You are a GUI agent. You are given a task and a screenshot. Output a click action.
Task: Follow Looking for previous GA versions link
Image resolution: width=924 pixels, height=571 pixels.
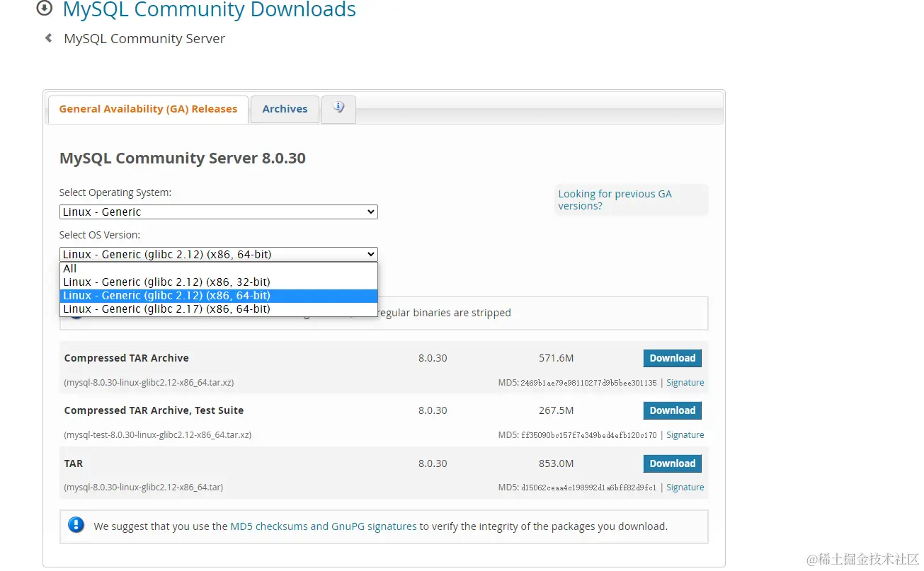coord(615,200)
